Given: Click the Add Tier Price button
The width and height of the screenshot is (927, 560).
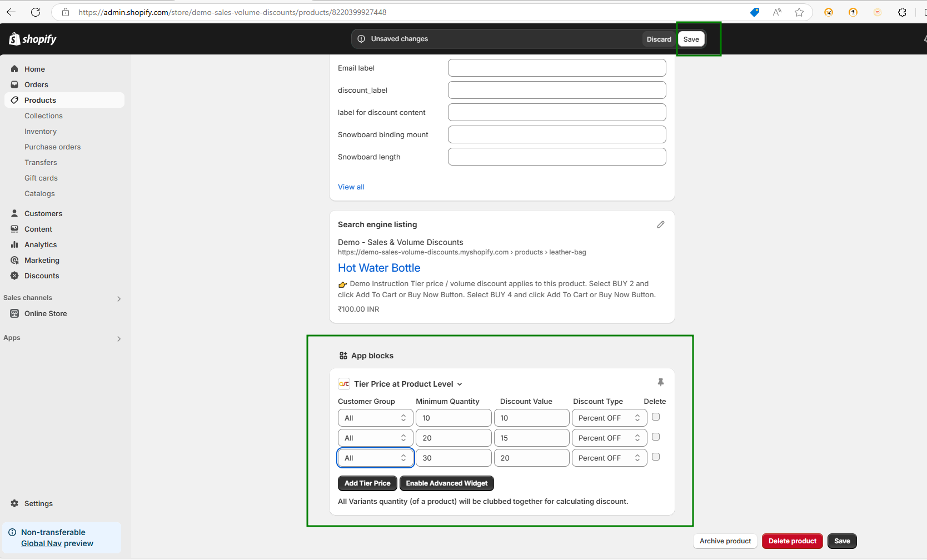Looking at the screenshot, I should tap(367, 483).
